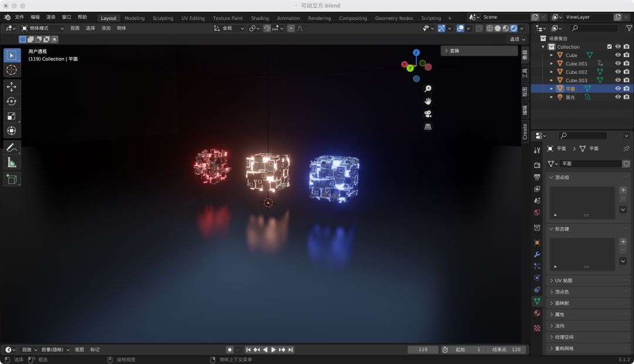Open the 渲染 menu

tap(51, 17)
